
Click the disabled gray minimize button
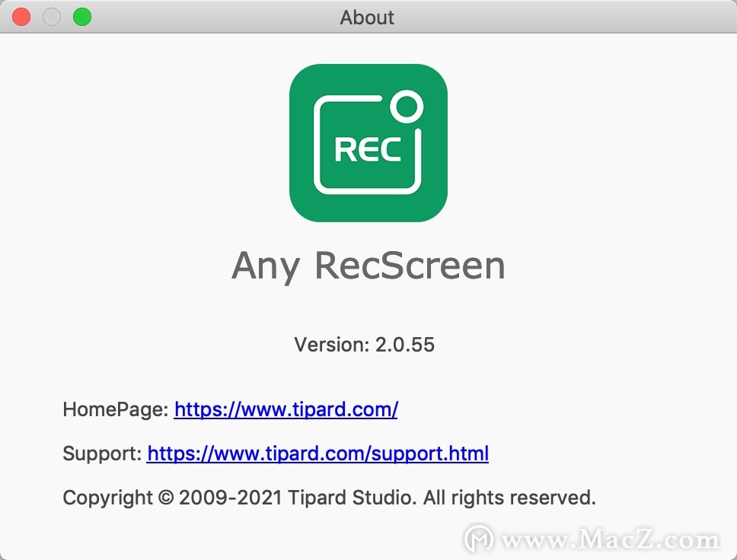52,17
